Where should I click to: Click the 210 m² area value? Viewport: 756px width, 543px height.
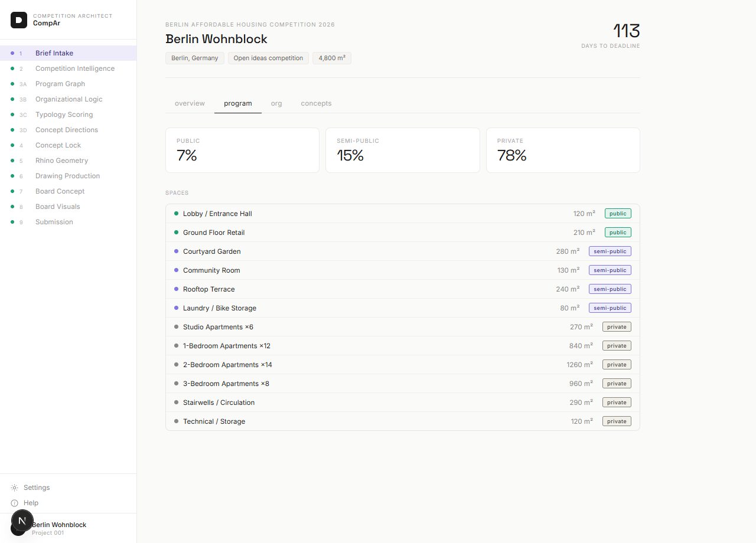point(584,233)
